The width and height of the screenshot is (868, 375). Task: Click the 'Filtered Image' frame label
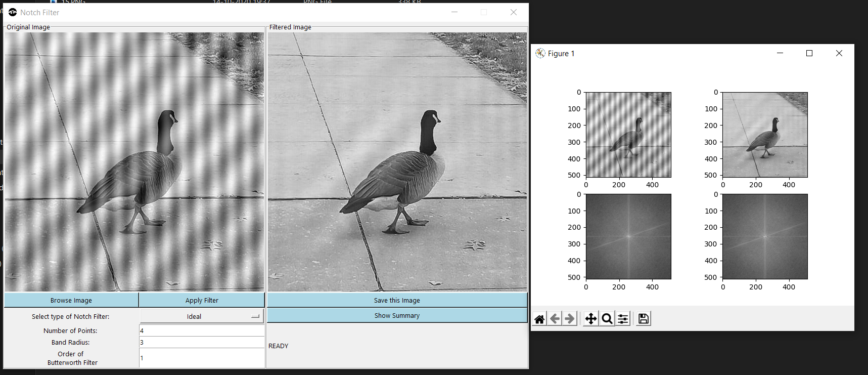[290, 27]
